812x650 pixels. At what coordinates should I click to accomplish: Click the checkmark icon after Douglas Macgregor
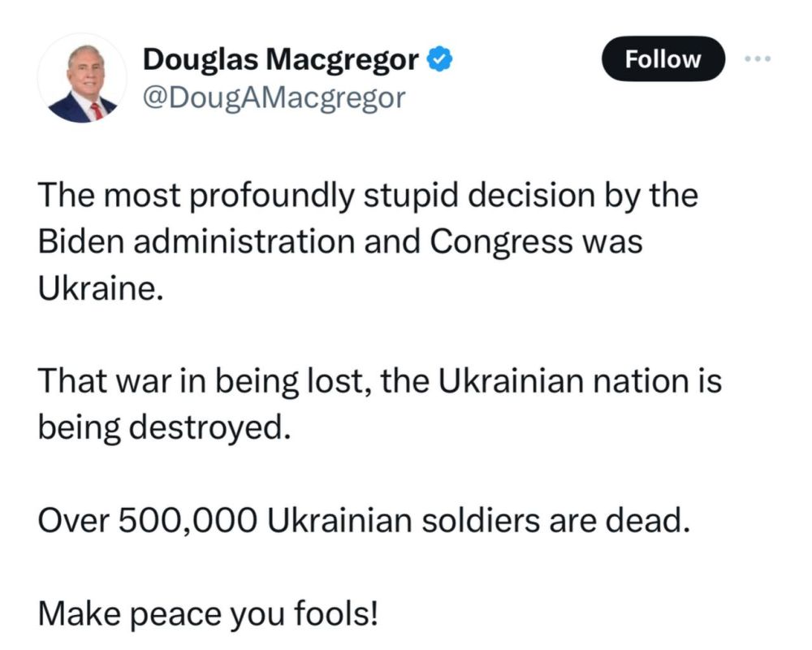point(438,58)
